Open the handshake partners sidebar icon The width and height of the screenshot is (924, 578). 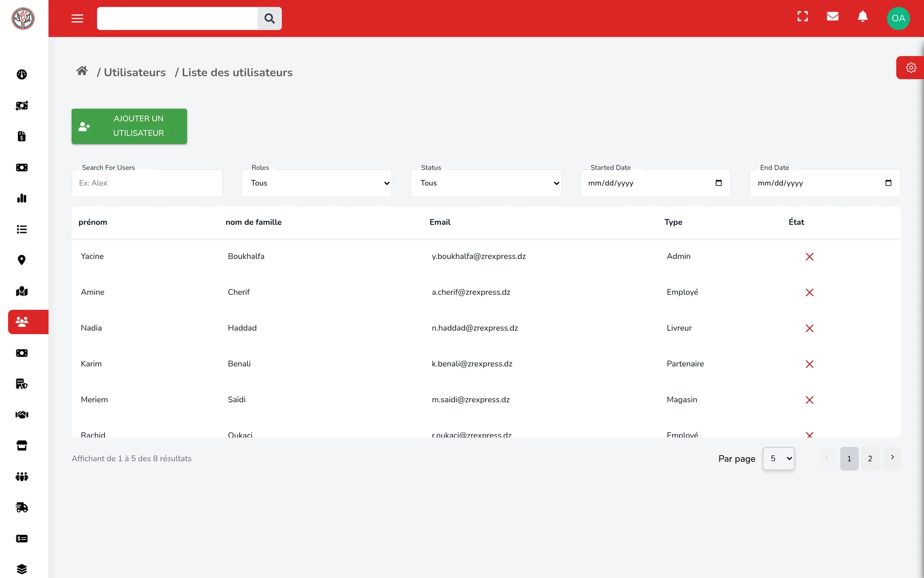point(22,415)
